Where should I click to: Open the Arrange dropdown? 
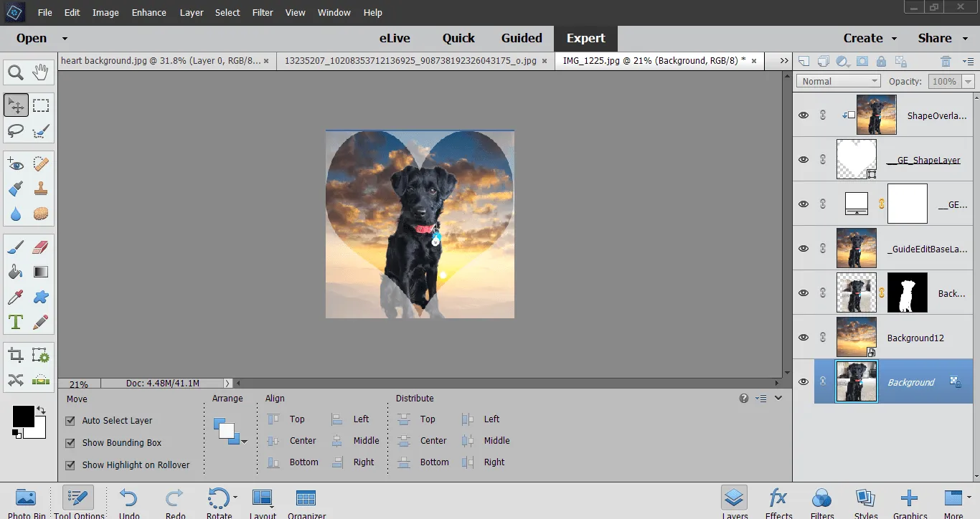(x=230, y=432)
